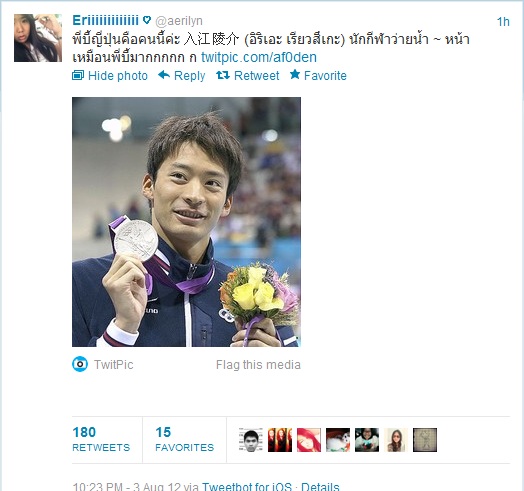View the 15 favorites list
This screenshot has height=491, width=524.
tap(184, 440)
